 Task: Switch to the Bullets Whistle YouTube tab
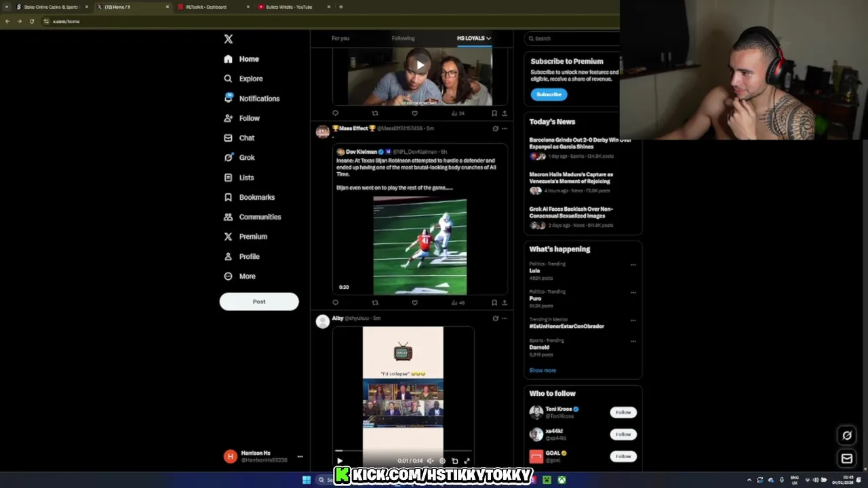294,7
